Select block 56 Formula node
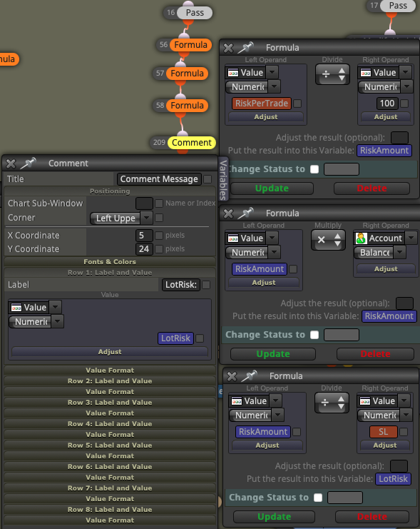This screenshot has height=529, width=420. (x=190, y=45)
